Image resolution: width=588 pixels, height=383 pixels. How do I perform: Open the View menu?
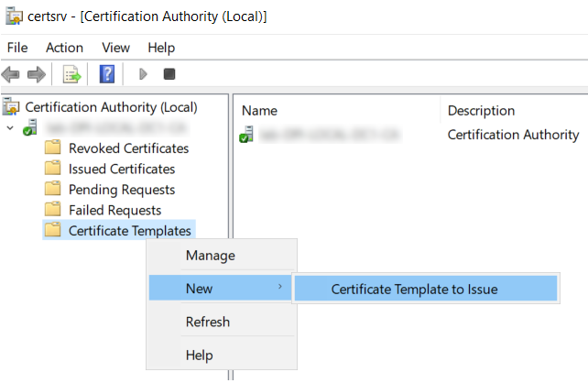click(x=116, y=48)
